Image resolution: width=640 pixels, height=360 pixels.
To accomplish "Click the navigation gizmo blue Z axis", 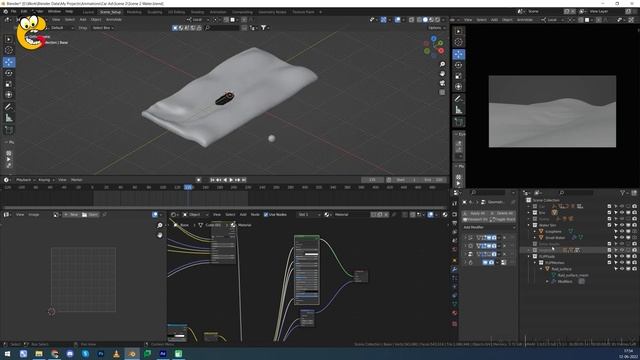I will click(433, 39).
